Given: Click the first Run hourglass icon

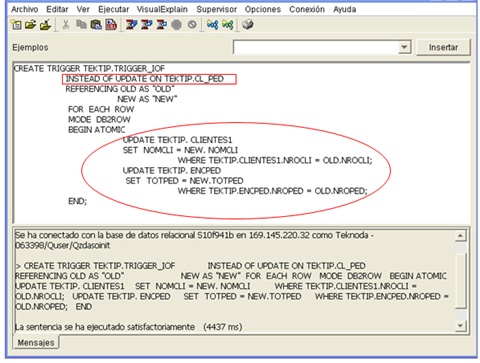Looking at the screenshot, I should pos(131,25).
